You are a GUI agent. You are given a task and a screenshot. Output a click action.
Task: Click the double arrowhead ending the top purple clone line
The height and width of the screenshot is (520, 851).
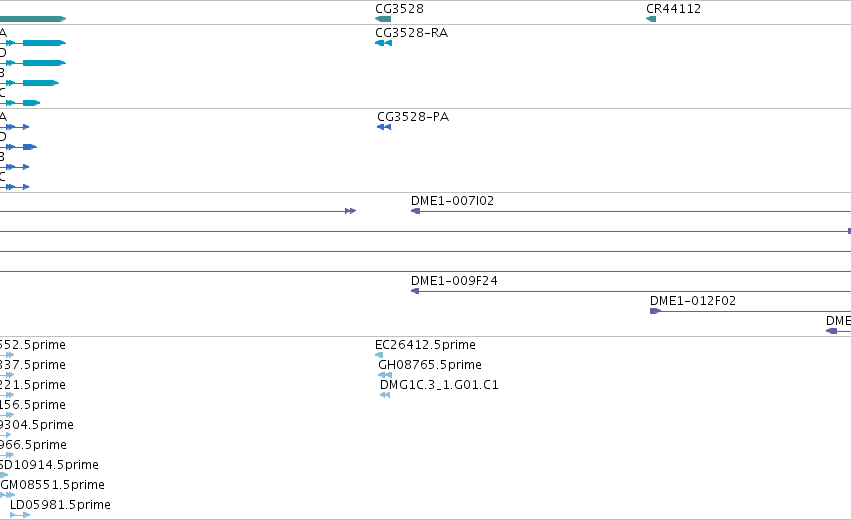point(351,211)
